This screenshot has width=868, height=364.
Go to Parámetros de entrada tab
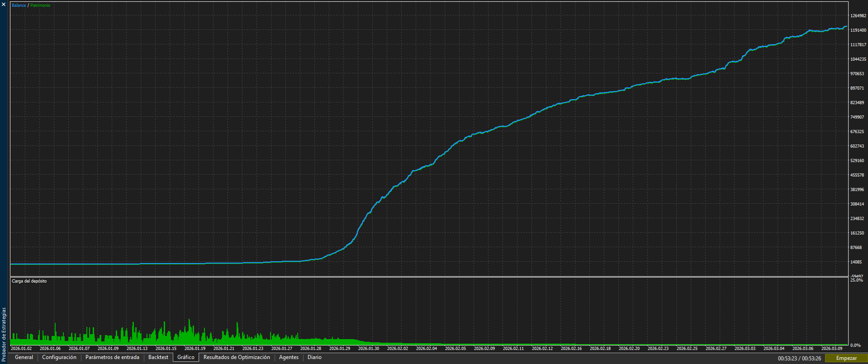pos(112,358)
